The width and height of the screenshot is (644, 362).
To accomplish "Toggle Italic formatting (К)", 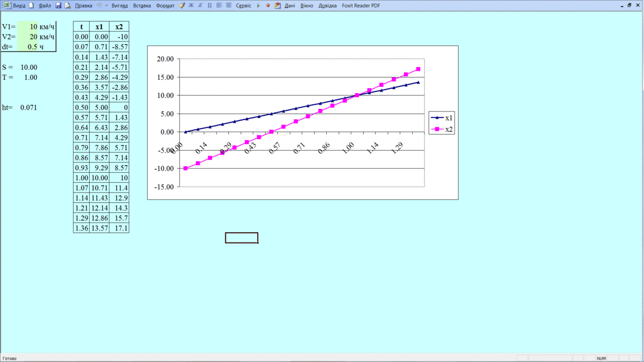I will point(200,5).
